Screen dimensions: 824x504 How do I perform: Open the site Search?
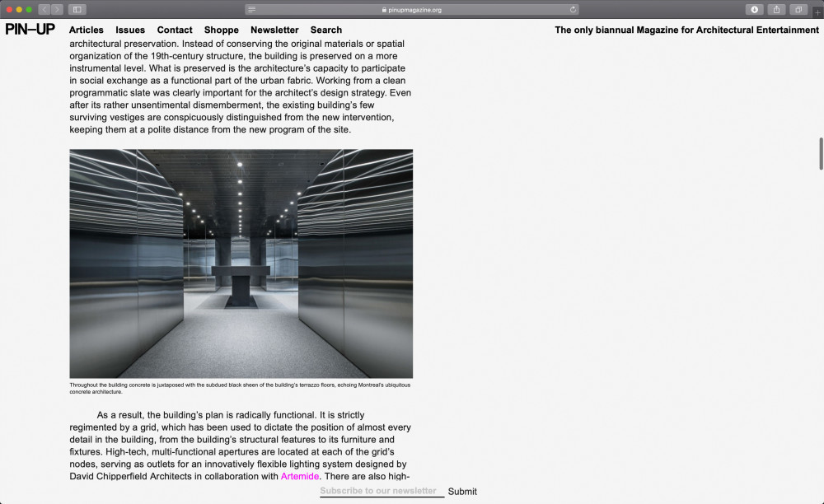pos(325,30)
